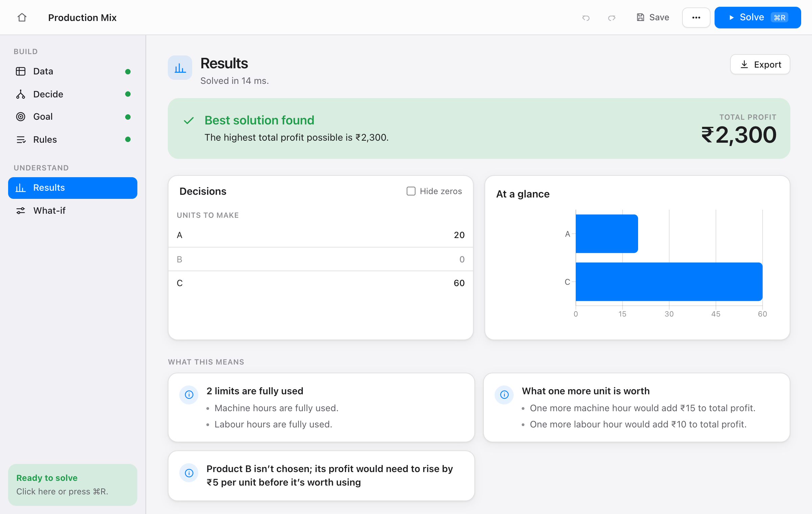The image size is (812, 514).
Task: Click the Units to Make column header
Action: click(x=208, y=215)
